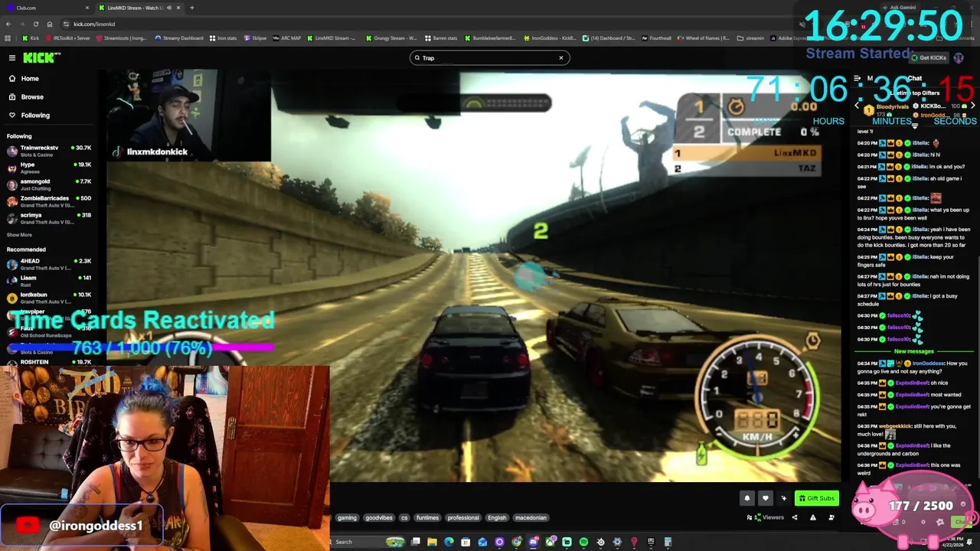Image resolution: width=980 pixels, height=551 pixels.
Task: Open File Explorer from taskbar
Action: click(x=432, y=542)
